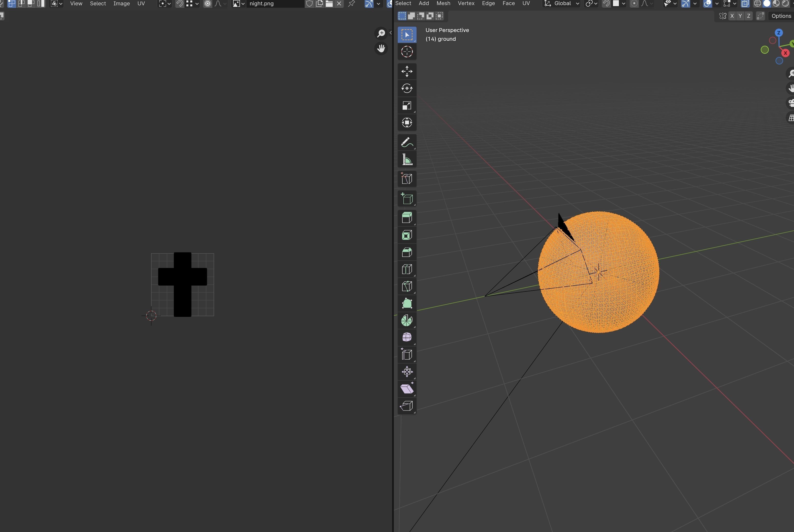
Task: Select the Bevel tool
Action: coord(407,252)
